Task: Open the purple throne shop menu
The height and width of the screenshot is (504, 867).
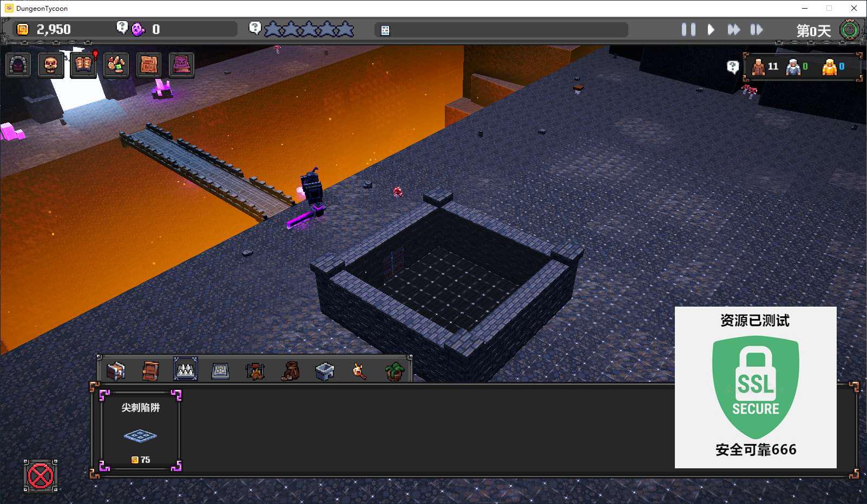Action: pyautogui.click(x=181, y=65)
